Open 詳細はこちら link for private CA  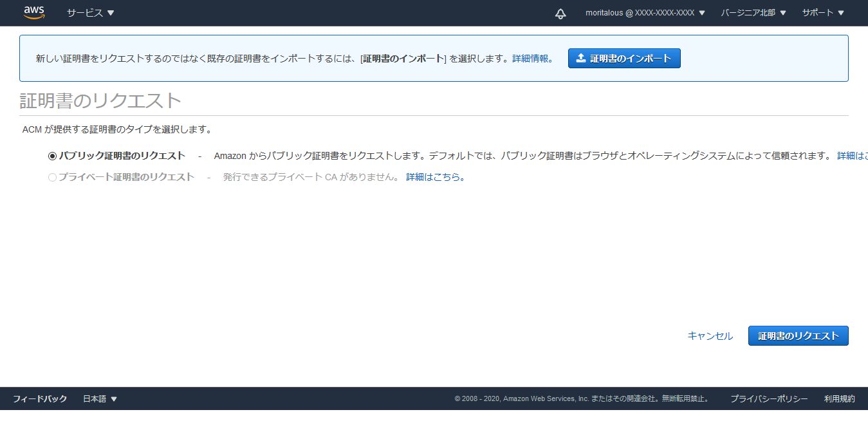[435, 177]
